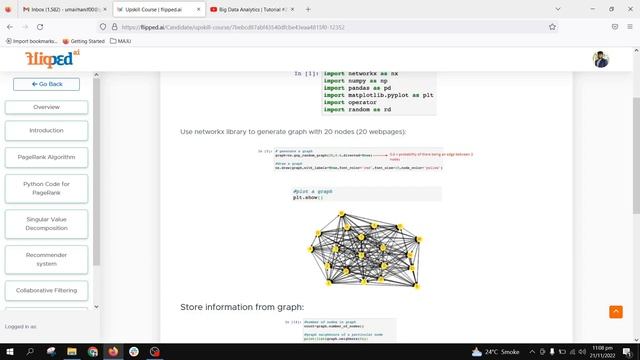Open the Save to Pocket icon
Image resolution: width=640 pixels, height=360 pixels.
[x=615, y=27]
